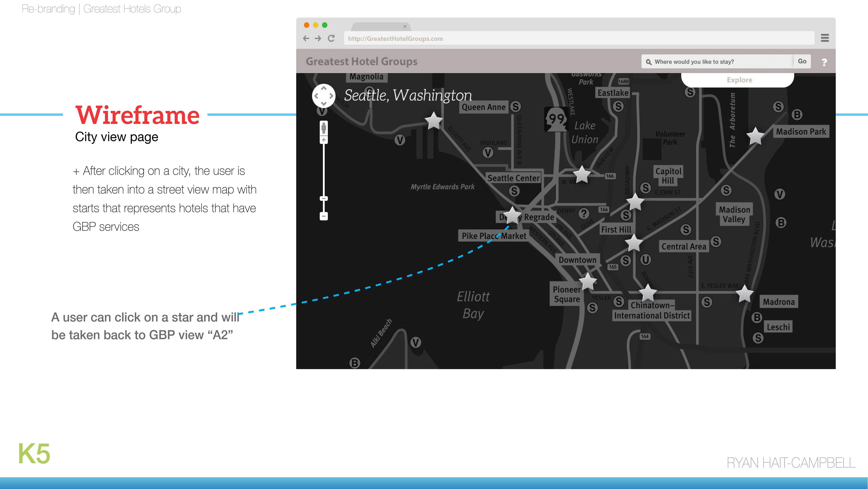Click the browser address bar URL

[x=395, y=38]
